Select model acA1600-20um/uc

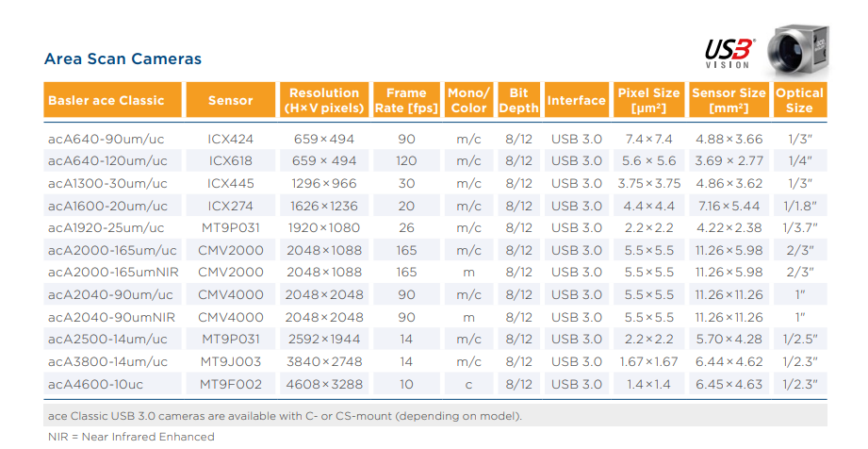(x=108, y=206)
